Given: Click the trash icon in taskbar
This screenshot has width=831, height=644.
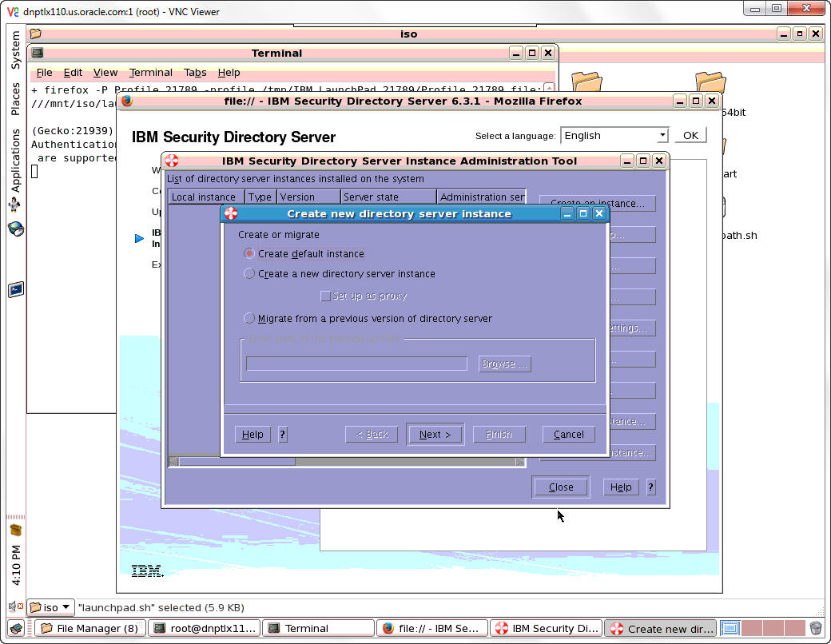Looking at the screenshot, I should [816, 628].
